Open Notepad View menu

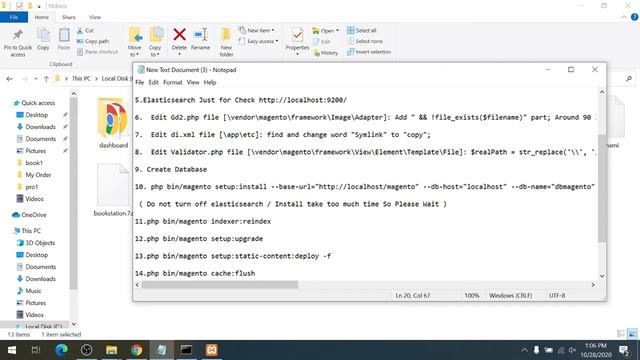[193, 82]
